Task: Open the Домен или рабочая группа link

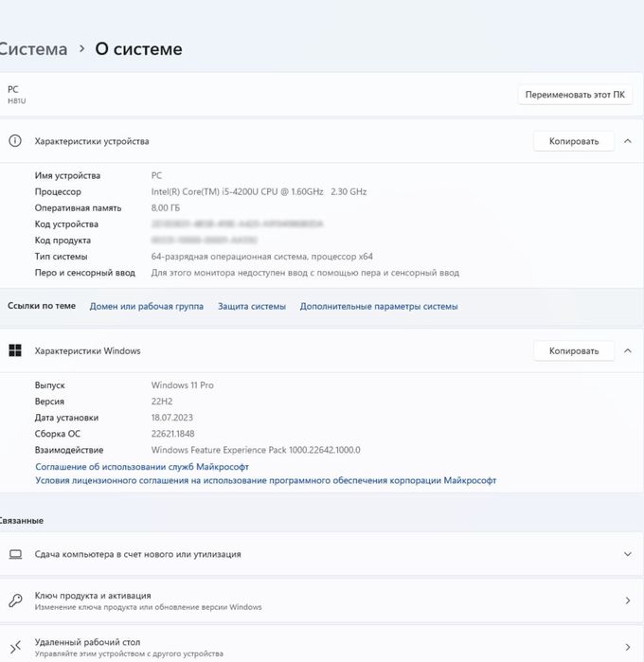Action: coord(146,306)
